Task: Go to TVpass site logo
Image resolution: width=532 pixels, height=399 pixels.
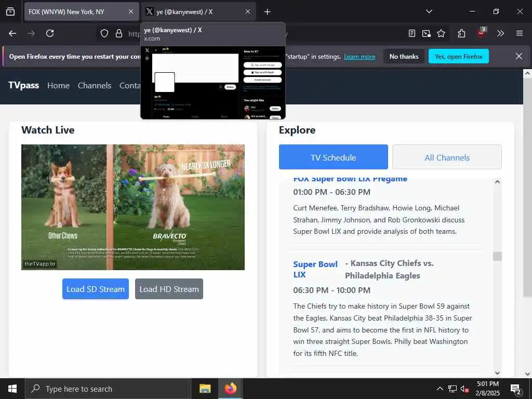Action: [x=24, y=85]
